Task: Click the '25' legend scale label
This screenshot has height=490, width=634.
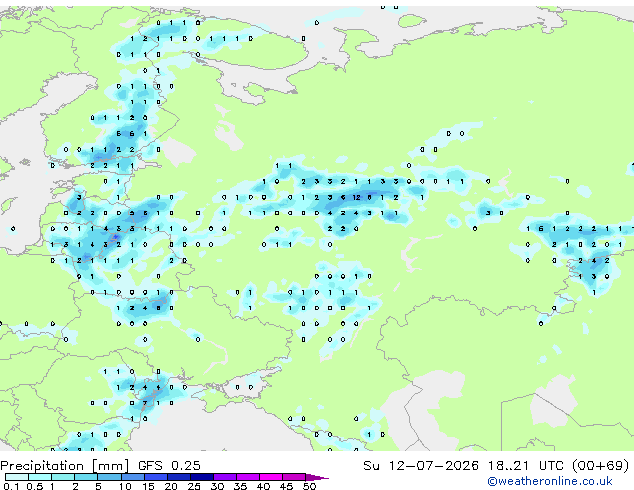Action: [x=194, y=486]
